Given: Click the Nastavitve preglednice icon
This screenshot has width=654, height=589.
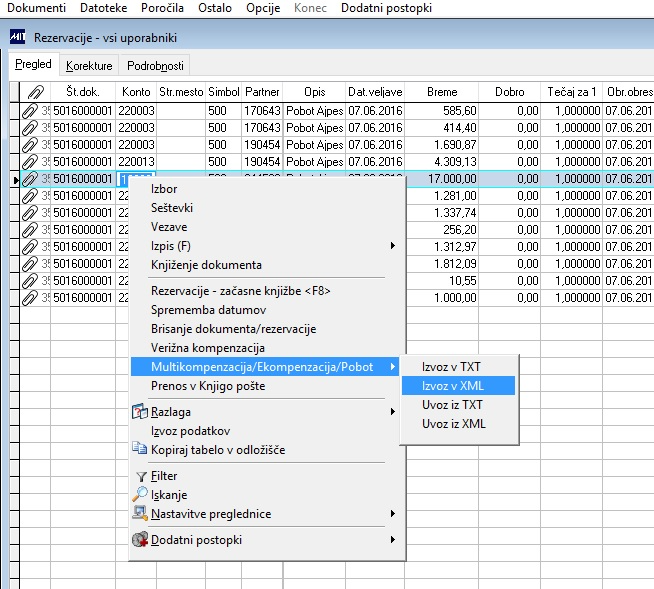Looking at the screenshot, I should point(140,514).
